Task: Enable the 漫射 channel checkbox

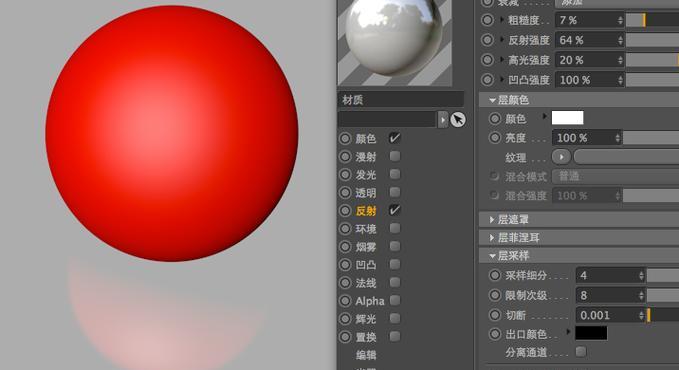Action: pos(394,156)
